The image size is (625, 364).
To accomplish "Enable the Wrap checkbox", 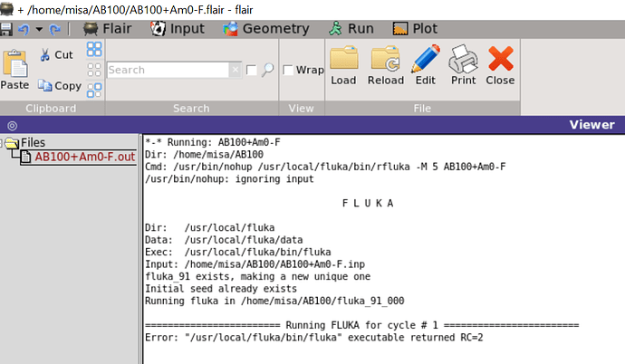I will point(288,70).
